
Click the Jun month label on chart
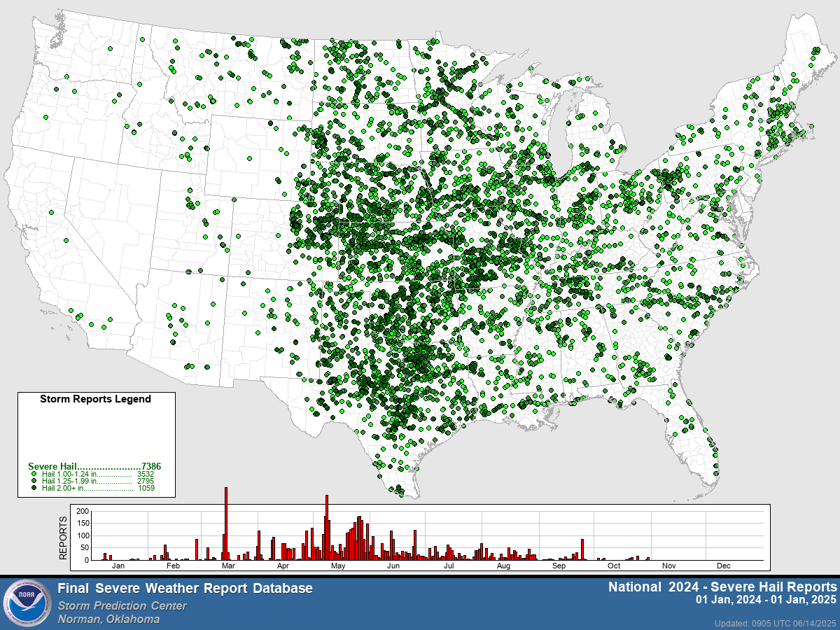(x=393, y=566)
